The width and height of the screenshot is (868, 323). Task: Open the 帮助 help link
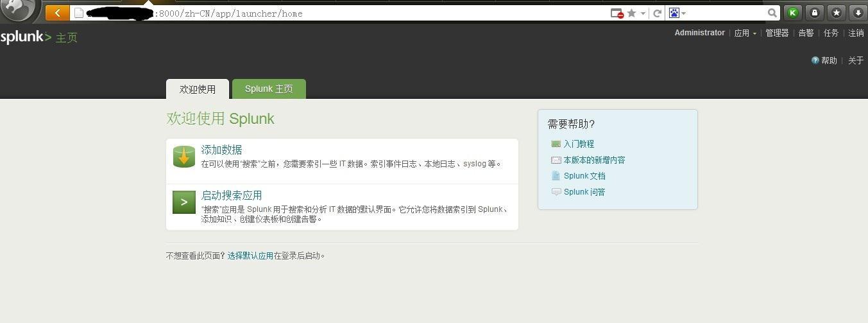829,60
